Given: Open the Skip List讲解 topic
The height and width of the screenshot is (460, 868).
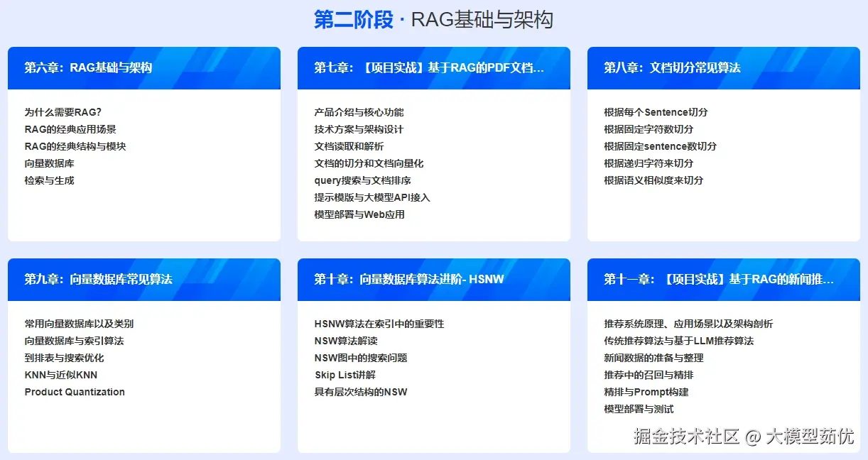Looking at the screenshot, I should point(344,375).
